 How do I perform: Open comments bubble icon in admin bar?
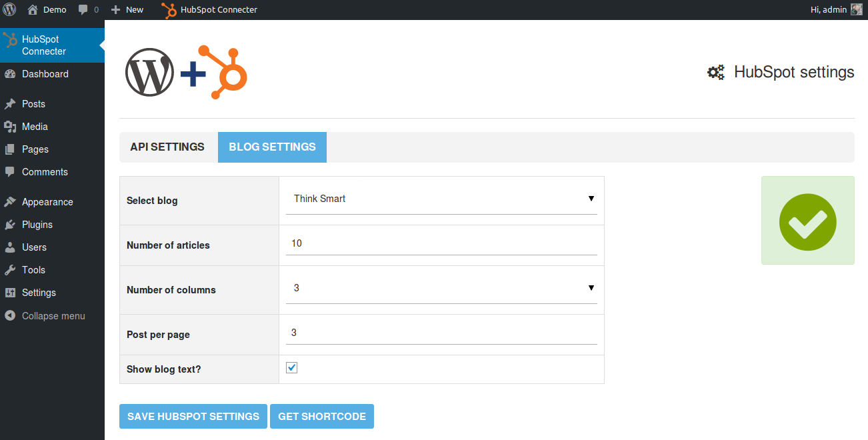pos(83,10)
